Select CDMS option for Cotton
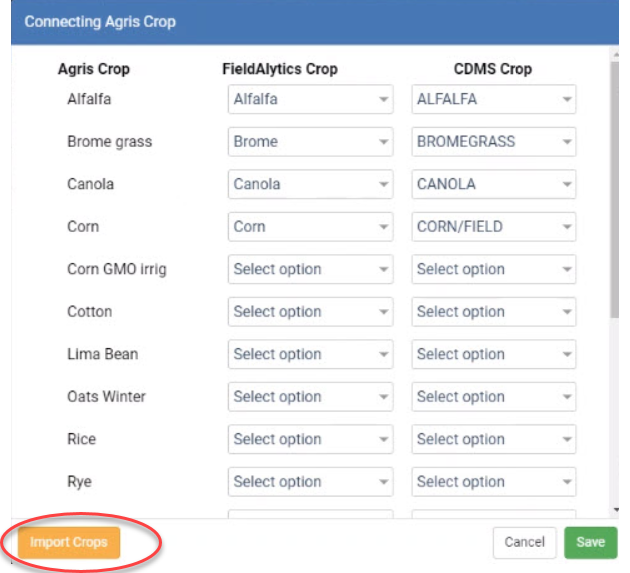 (493, 312)
